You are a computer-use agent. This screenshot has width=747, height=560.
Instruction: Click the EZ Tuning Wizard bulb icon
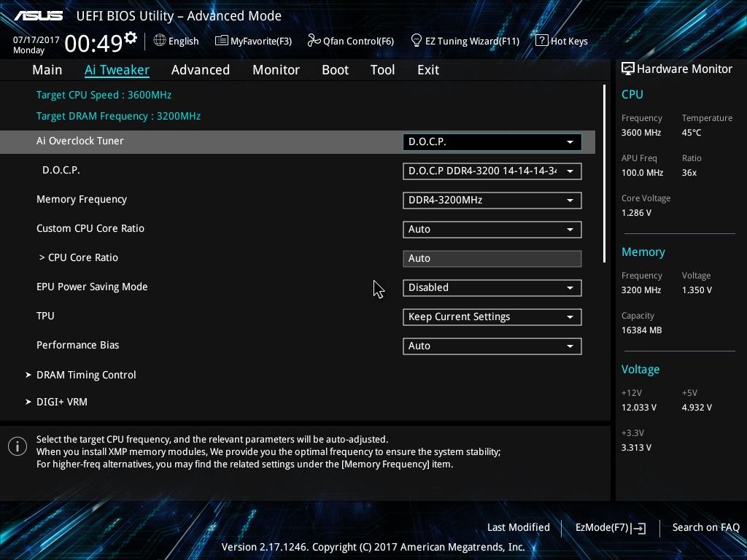point(416,41)
